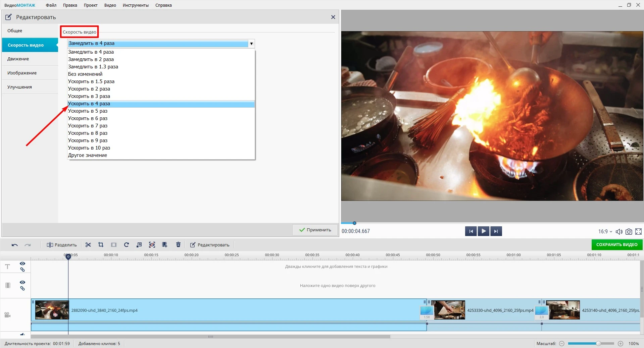Viewport: 644px width, 348px height.
Task: Open the 'Инструменты' menu
Action: (x=136, y=5)
